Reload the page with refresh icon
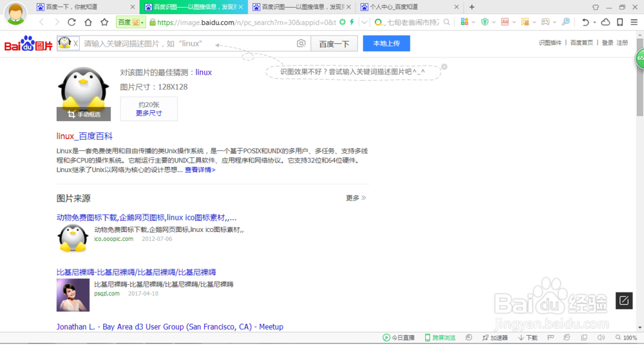The image size is (644, 346). click(71, 22)
